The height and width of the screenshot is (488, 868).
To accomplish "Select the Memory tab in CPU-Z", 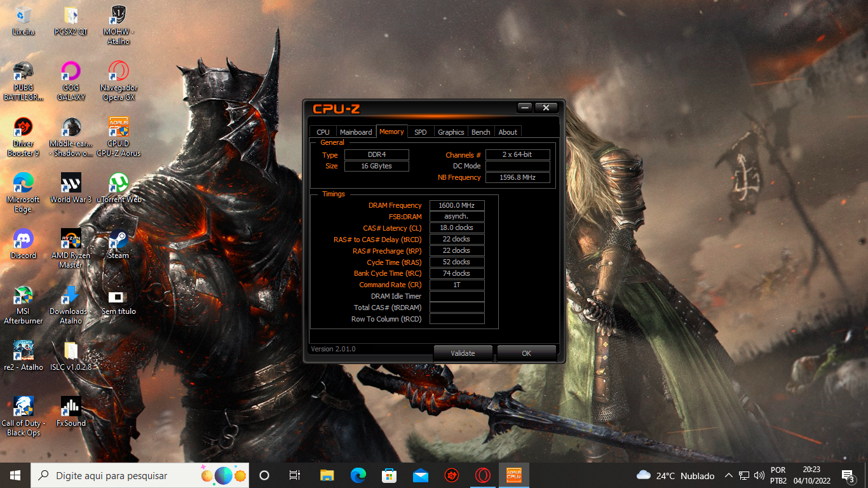I will [x=391, y=132].
